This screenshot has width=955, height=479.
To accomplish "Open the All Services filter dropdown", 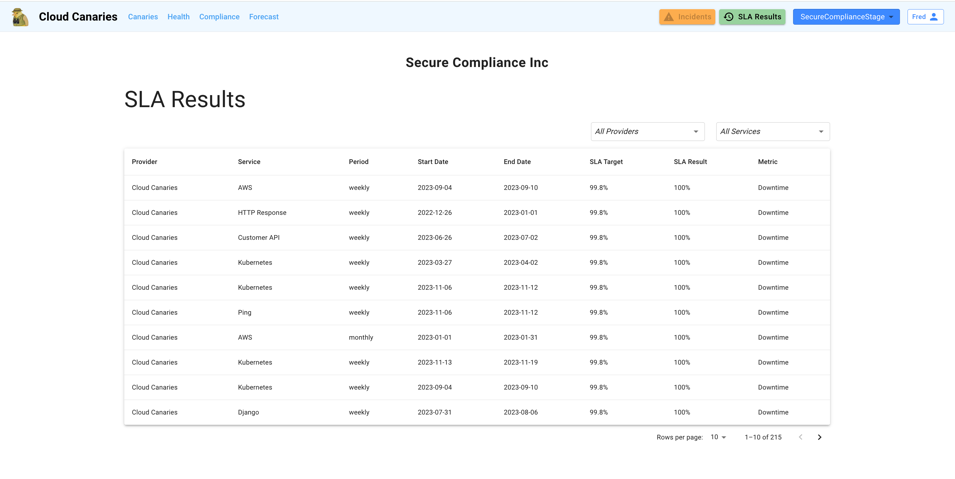I will [x=773, y=132].
